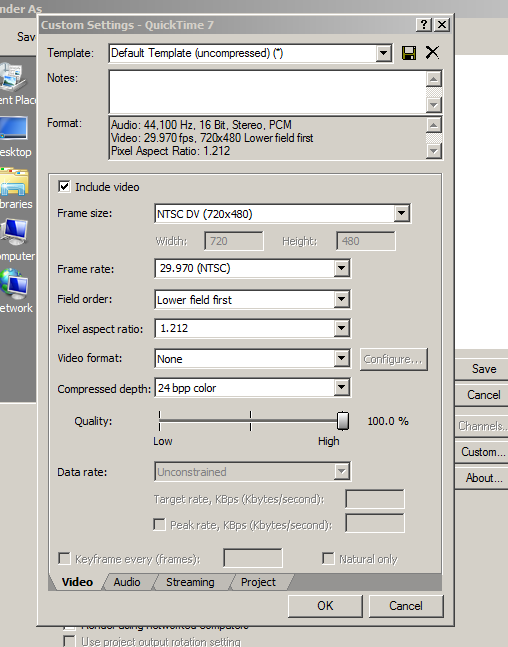Uncheck the Include video checkbox

pyautogui.click(x=64, y=187)
